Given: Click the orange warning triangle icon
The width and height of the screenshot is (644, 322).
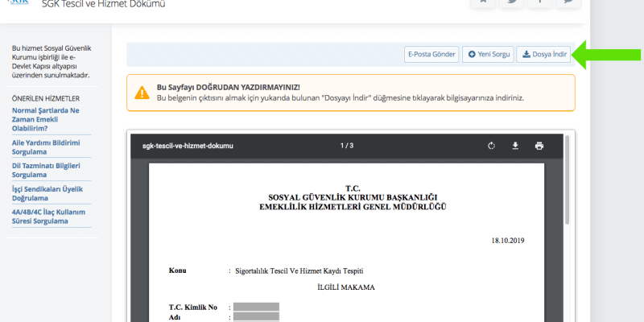Looking at the screenshot, I should coord(142,93).
